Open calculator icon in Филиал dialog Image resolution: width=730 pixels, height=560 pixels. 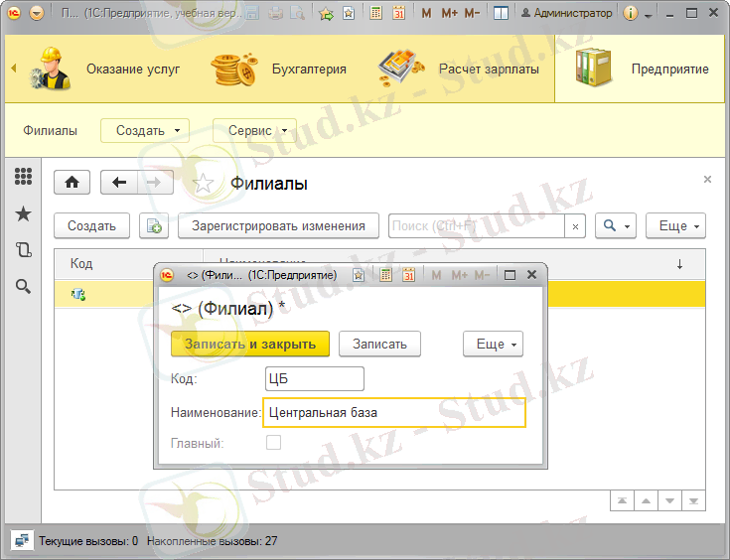pyautogui.click(x=385, y=275)
